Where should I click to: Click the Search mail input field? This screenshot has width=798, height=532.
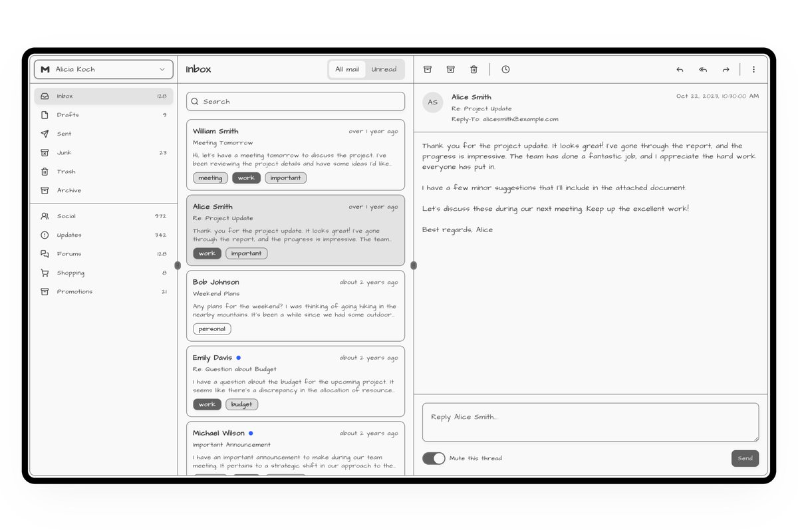(x=295, y=102)
